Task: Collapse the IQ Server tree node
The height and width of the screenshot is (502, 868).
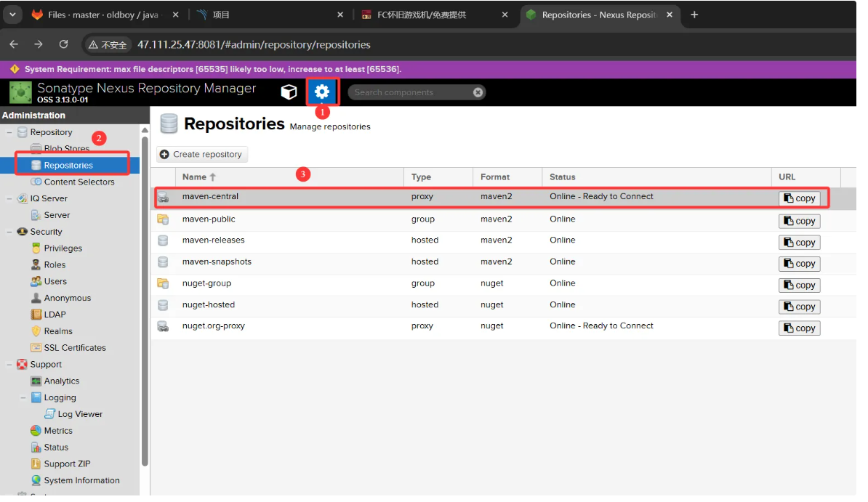Action: coord(9,199)
